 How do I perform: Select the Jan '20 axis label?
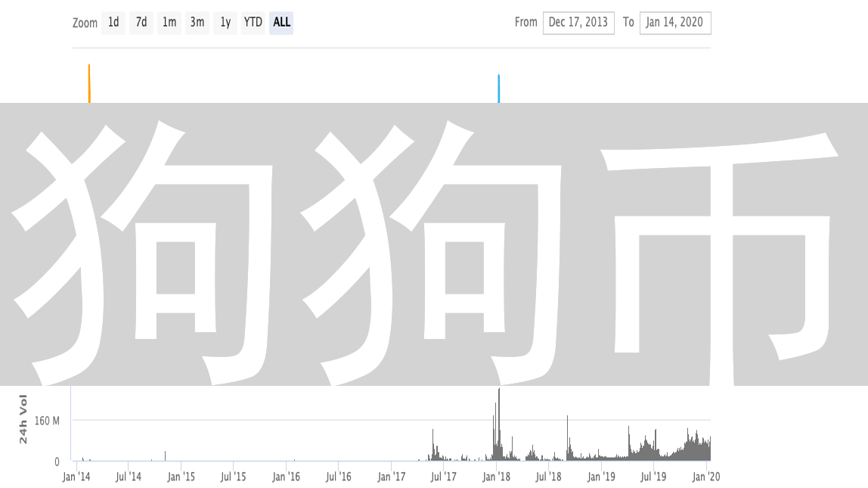(706, 477)
